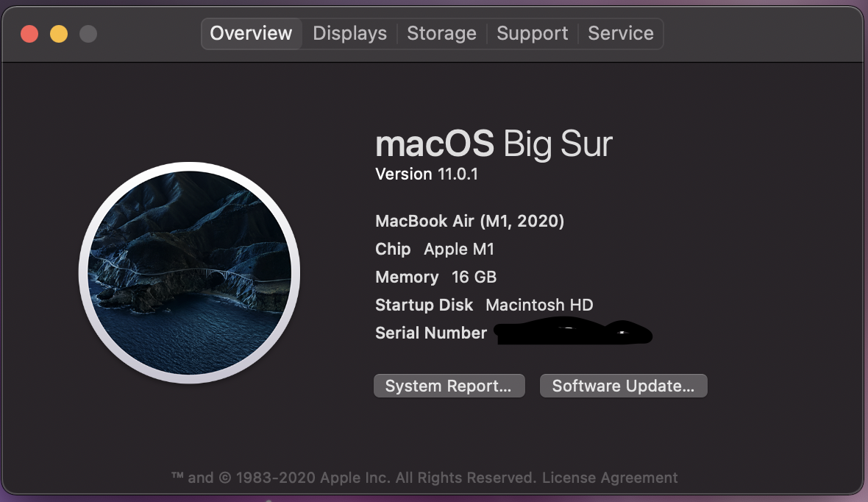Show the Service tab

click(620, 34)
